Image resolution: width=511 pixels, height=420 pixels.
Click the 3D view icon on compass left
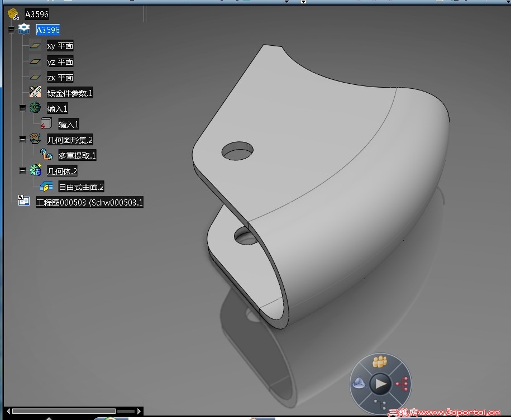pos(359,383)
